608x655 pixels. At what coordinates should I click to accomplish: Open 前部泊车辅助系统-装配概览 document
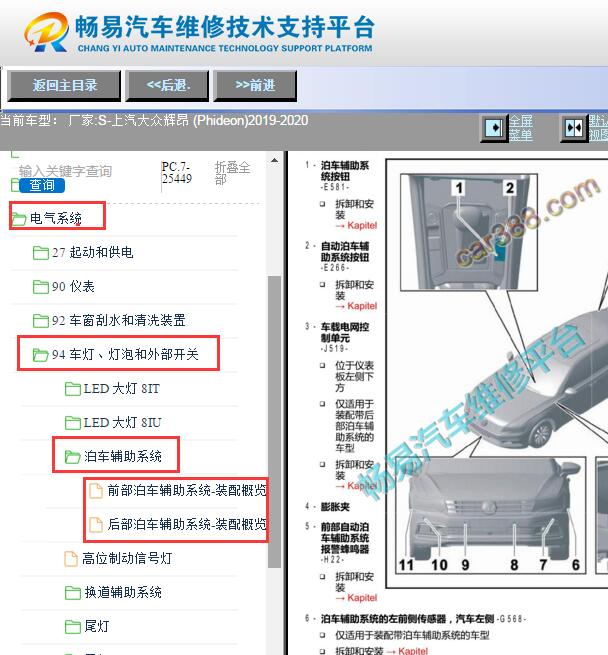(187, 490)
